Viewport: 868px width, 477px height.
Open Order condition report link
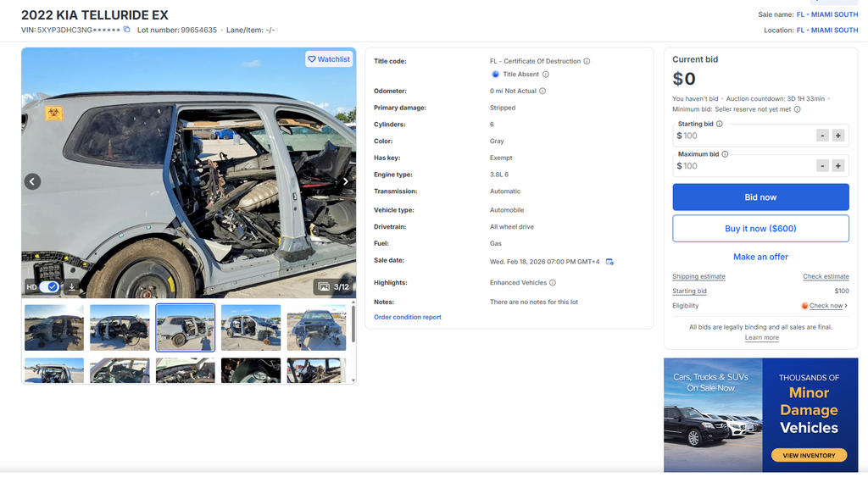[x=408, y=317]
